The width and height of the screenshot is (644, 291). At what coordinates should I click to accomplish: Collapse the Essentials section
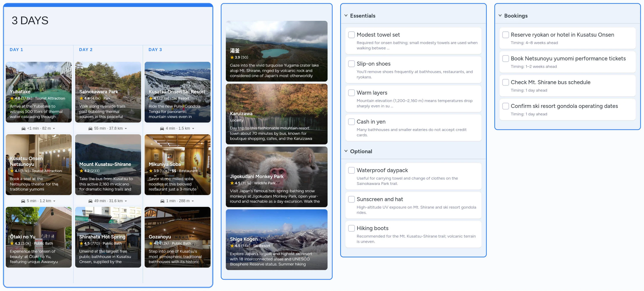[346, 15]
